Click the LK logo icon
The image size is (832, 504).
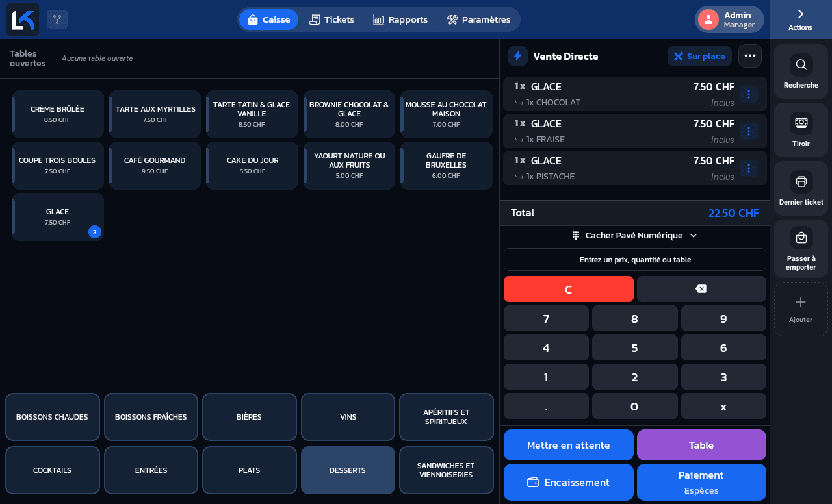pyautogui.click(x=23, y=19)
